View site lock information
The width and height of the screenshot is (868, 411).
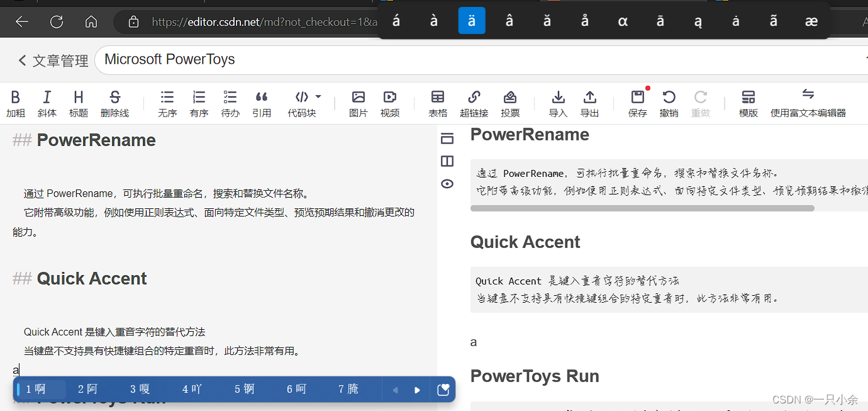[133, 22]
